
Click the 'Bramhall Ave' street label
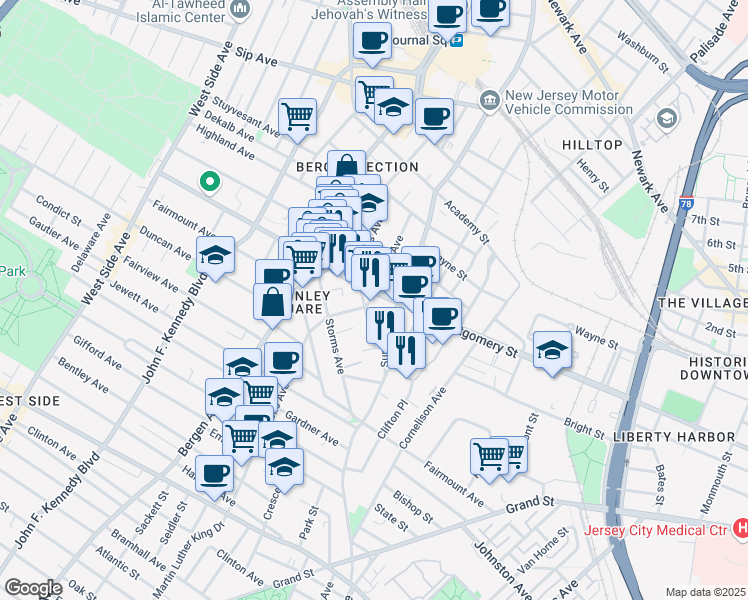coord(138,550)
